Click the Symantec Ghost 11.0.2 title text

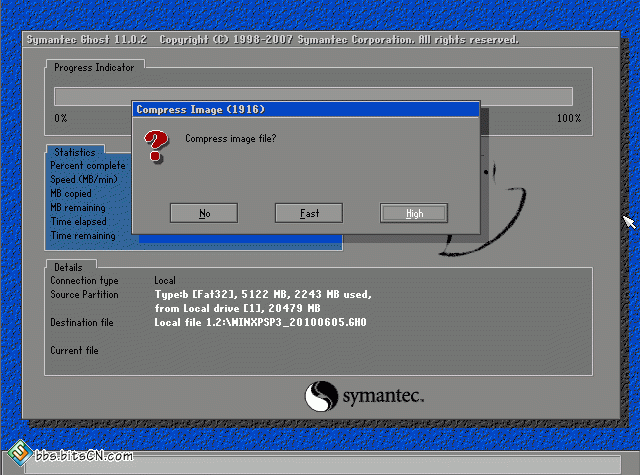click(x=87, y=40)
